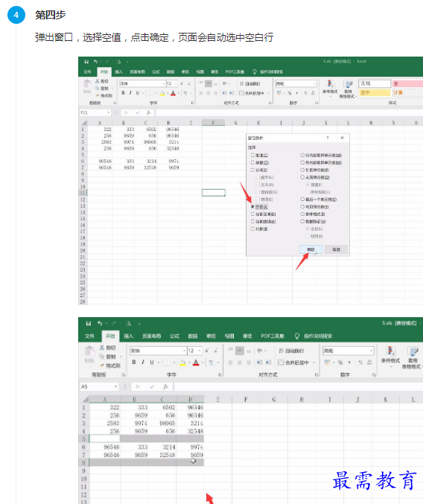Image resolution: width=423 pixels, height=504 pixels.
Task: Click formula bar input in upper Excel
Action: coord(289,112)
